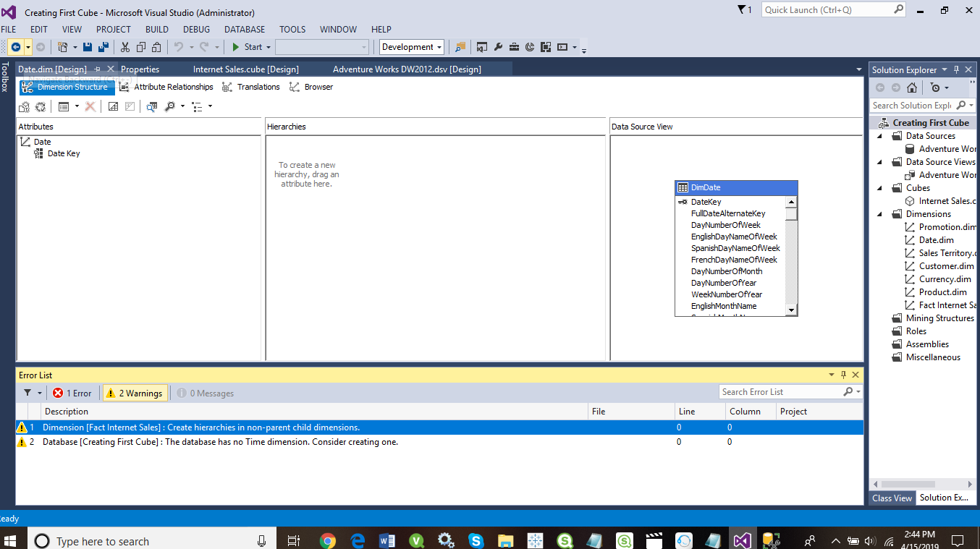Click the Start debugging button
Screen dimensions: 980x549
(x=247, y=47)
